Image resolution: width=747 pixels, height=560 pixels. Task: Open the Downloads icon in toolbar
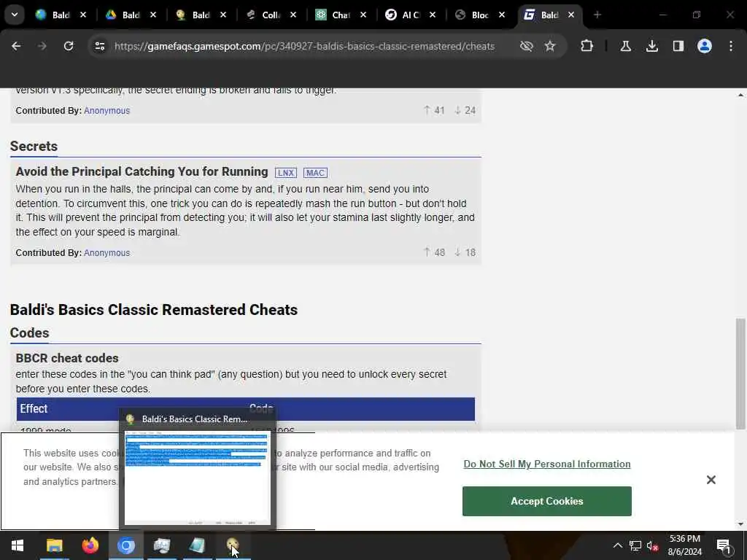(651, 46)
